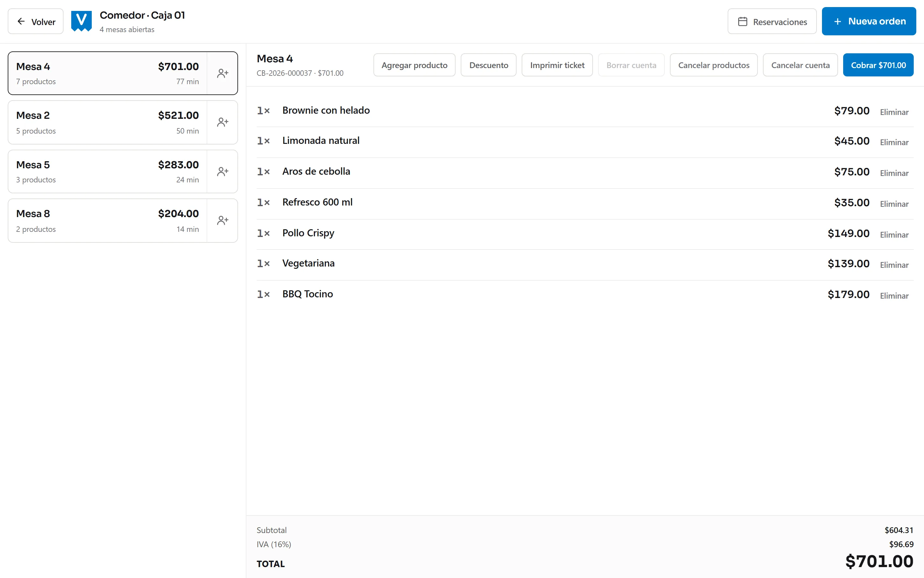Eliminar the Limonada natural item
The height and width of the screenshot is (578, 924).
[894, 142]
